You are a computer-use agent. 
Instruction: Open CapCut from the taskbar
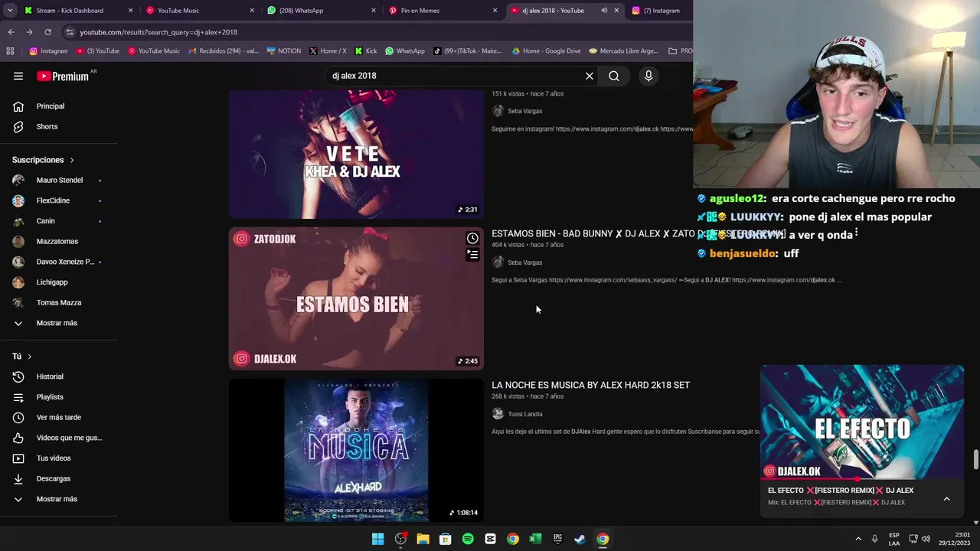pyautogui.click(x=491, y=539)
